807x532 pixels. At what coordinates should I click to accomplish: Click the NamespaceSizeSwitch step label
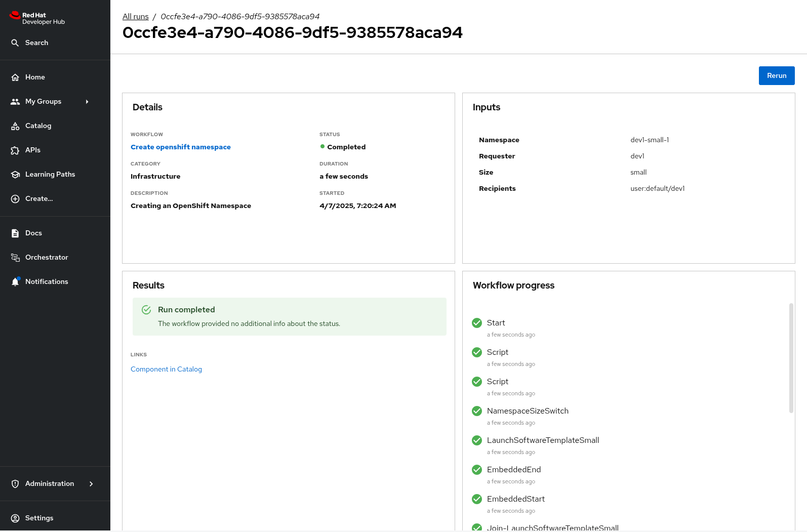coord(528,411)
